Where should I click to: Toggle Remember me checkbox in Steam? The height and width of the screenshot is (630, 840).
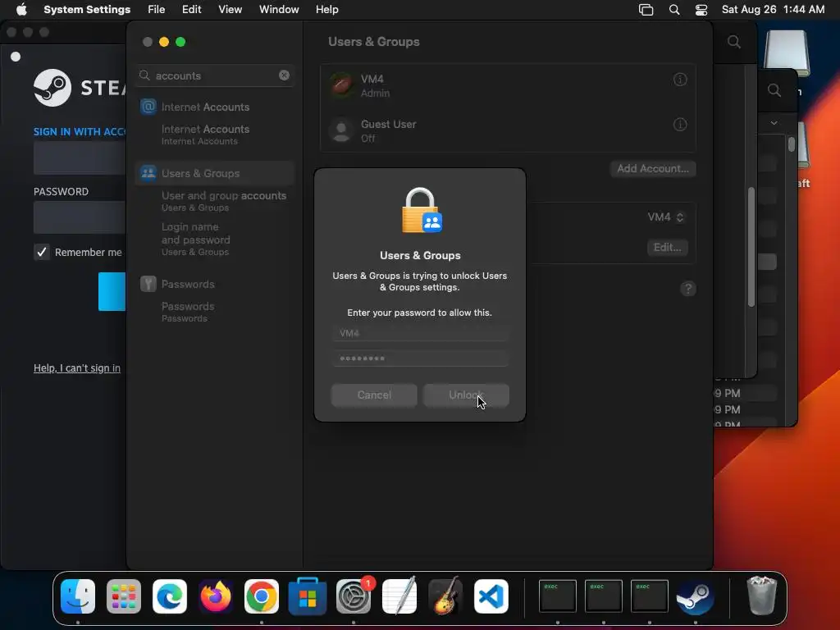41,252
